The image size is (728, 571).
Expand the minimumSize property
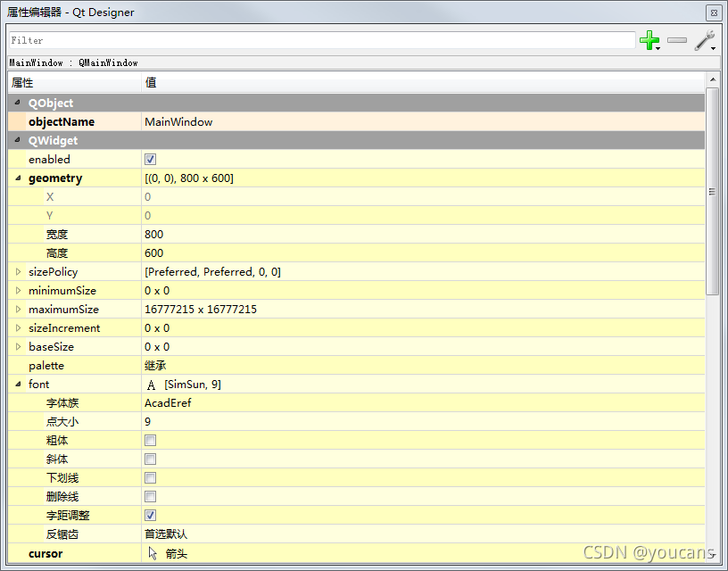click(18, 291)
